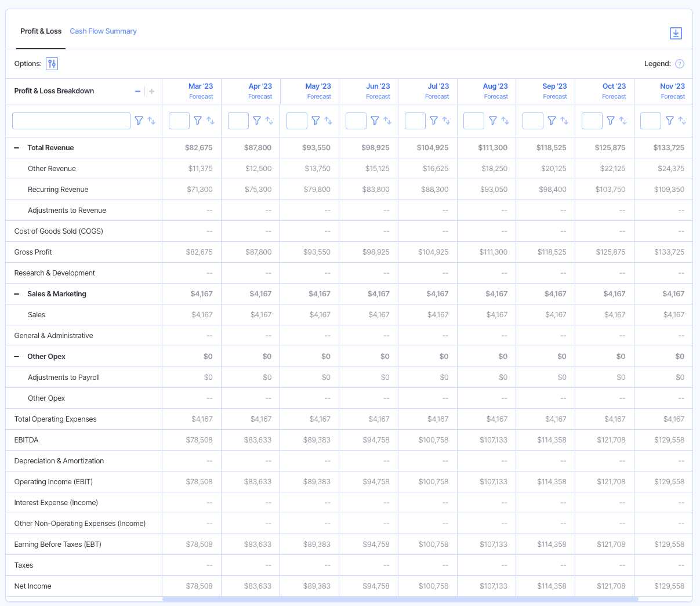Click the sort arrows in the Breakdown column
Screen dimensions: 700x606
(x=151, y=121)
